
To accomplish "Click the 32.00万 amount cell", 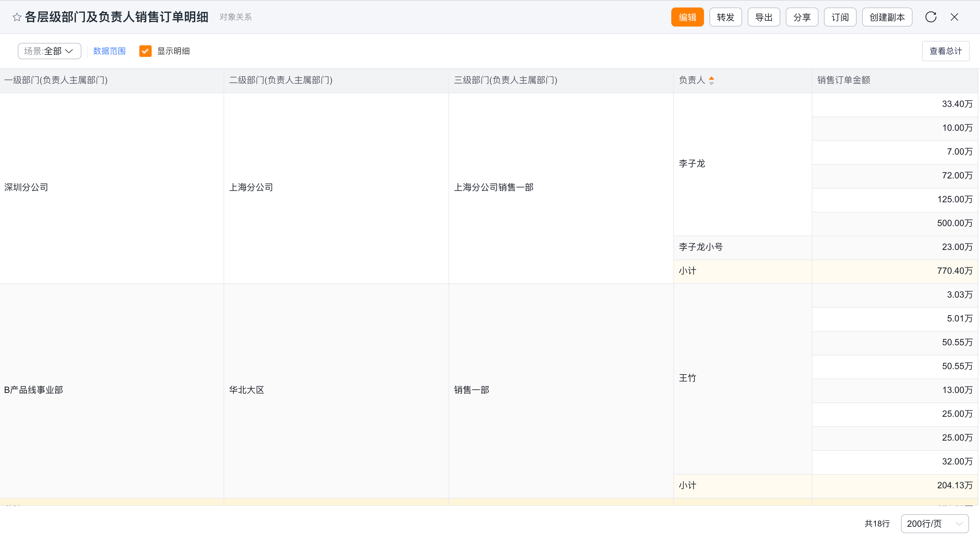I will coord(895,462).
